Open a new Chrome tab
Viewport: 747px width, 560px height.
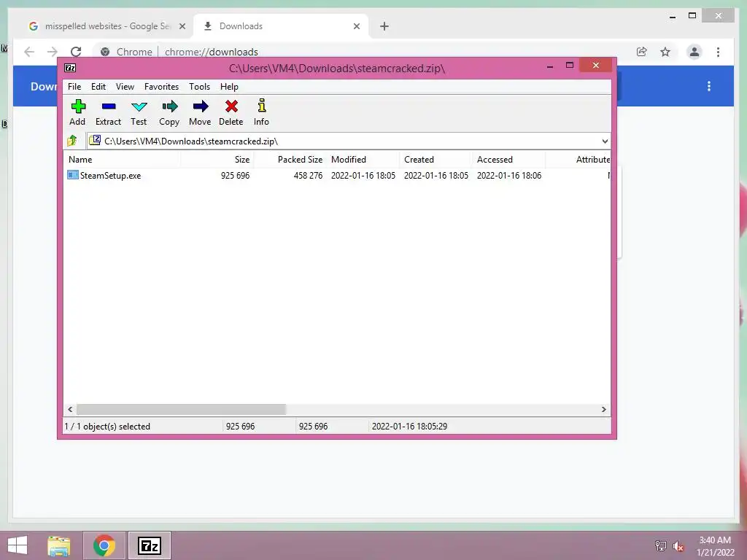point(384,26)
